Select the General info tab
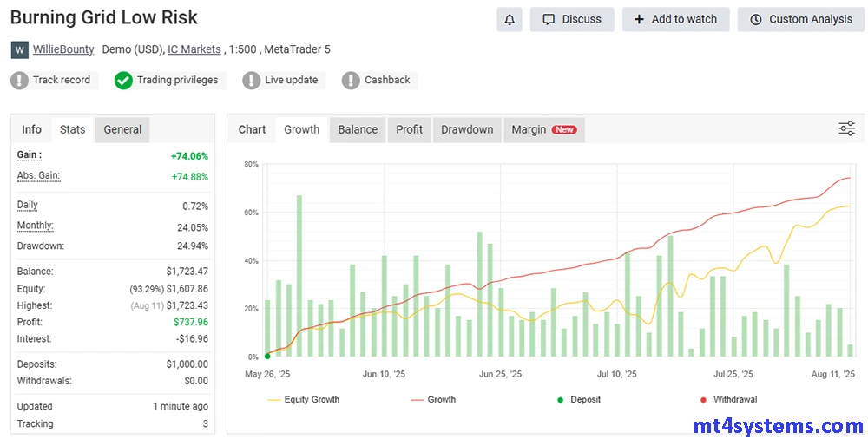Viewport: 868px width, 439px height. pos(122,129)
